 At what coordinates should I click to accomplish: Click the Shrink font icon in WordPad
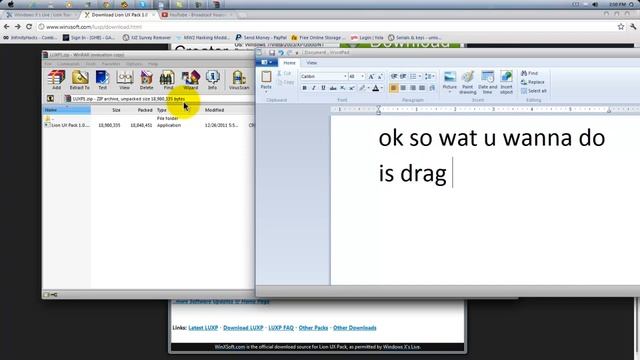point(380,76)
